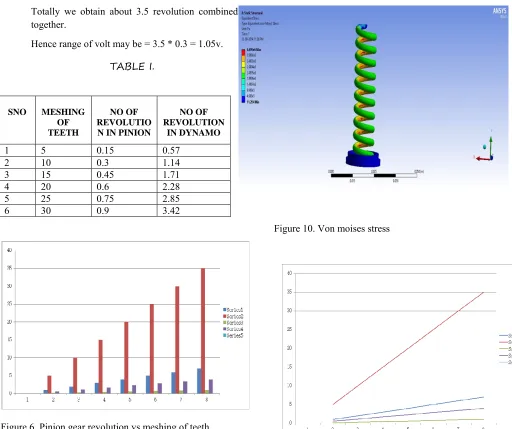Image resolution: width=512 pixels, height=429 pixels.
Task: Click the x-axis label '1' in the bar chart
Action: (27, 399)
